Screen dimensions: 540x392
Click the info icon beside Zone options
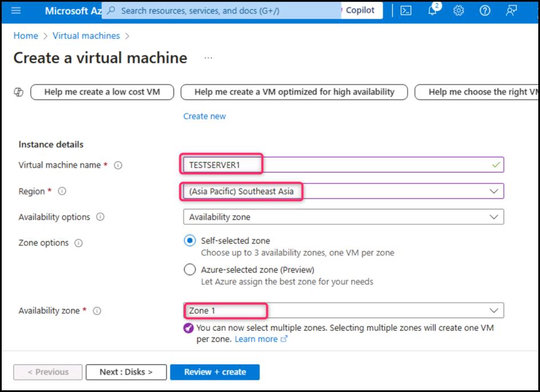[79, 243]
